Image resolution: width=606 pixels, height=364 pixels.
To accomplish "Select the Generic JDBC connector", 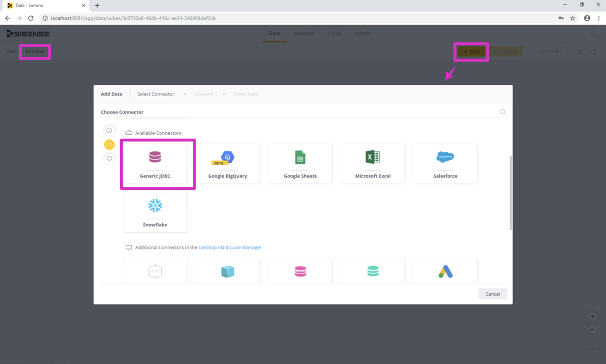I will [x=155, y=164].
